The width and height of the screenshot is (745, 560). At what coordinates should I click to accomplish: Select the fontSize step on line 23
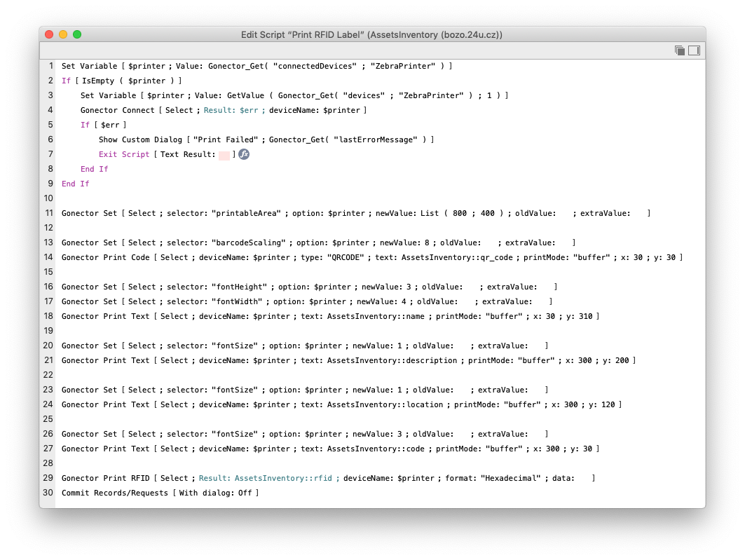(x=305, y=390)
